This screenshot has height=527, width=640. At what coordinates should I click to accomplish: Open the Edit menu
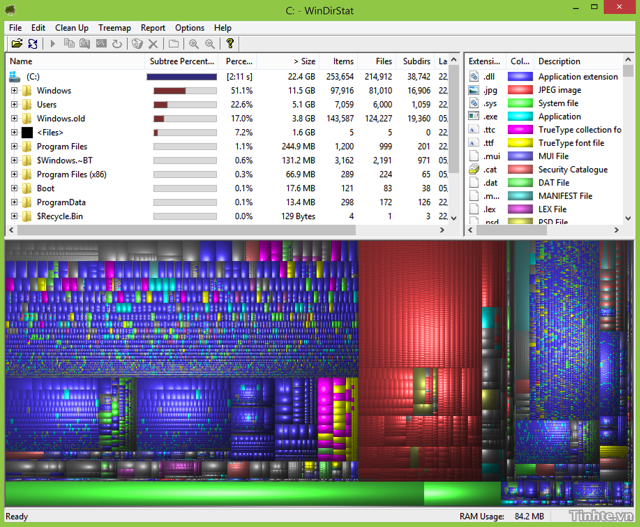click(38, 28)
